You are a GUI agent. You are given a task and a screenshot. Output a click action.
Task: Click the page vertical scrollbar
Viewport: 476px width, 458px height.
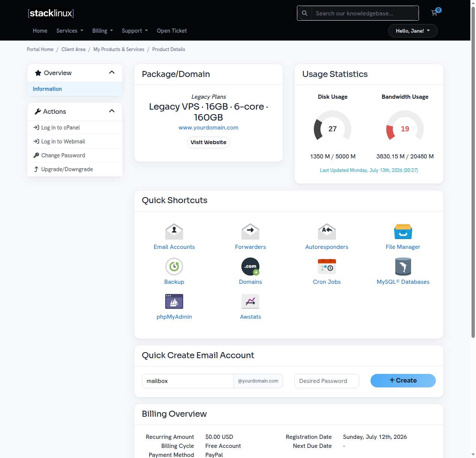point(473,173)
